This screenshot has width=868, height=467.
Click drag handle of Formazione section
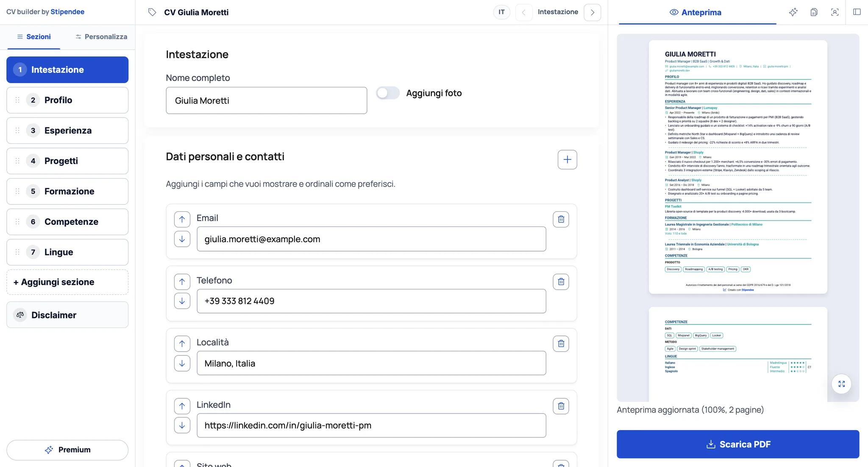pos(17,191)
